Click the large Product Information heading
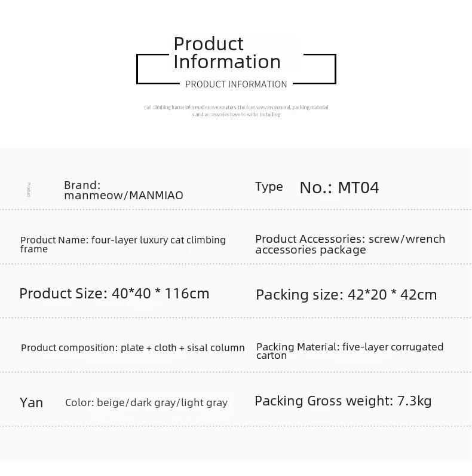Image resolution: width=472 pixels, height=476 pixels. pos(227,53)
